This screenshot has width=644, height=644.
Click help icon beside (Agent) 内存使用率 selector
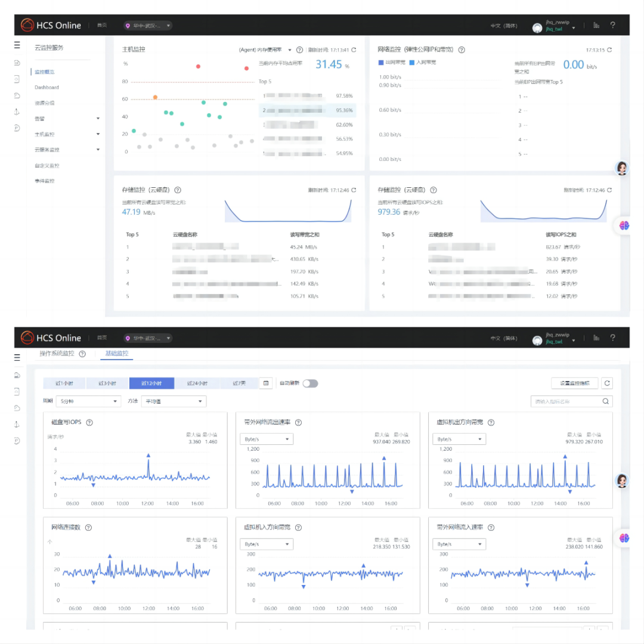pos(299,49)
